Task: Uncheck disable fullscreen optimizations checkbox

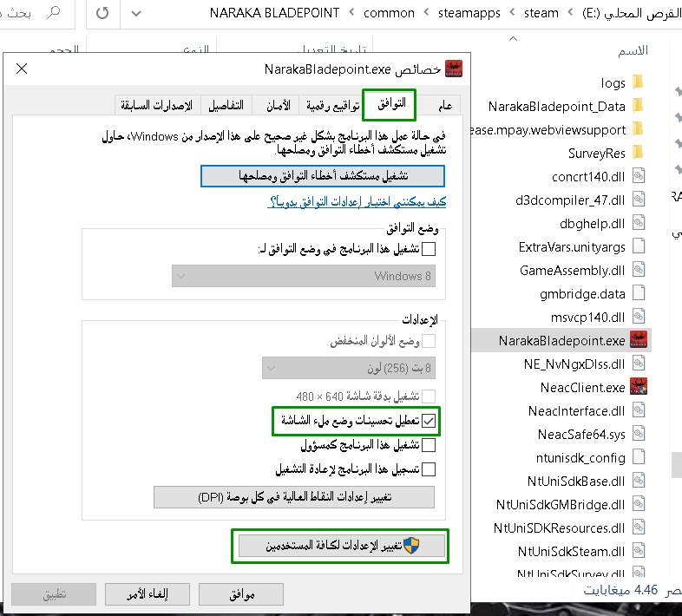Action: pyautogui.click(x=429, y=421)
